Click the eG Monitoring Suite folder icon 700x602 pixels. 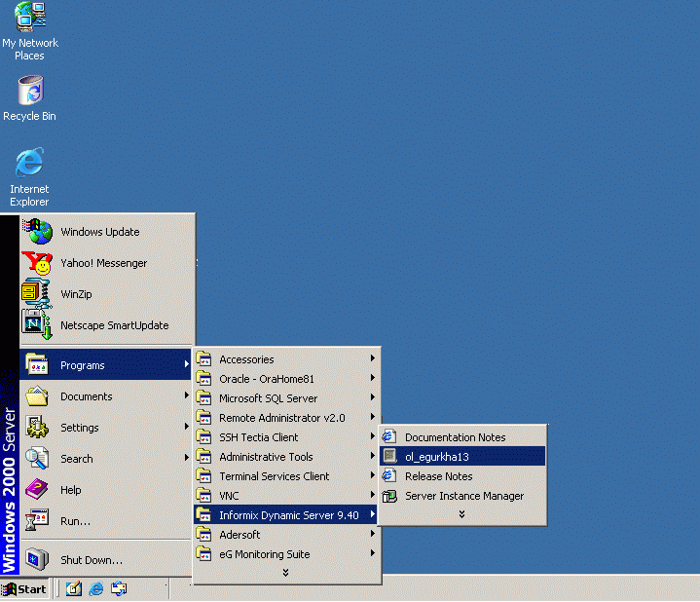[203, 553]
